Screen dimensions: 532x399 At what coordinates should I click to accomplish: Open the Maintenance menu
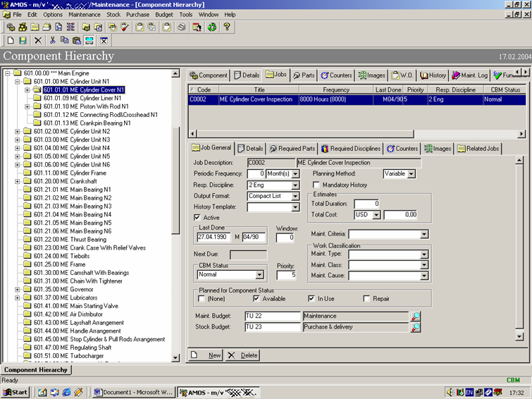pyautogui.click(x=84, y=14)
